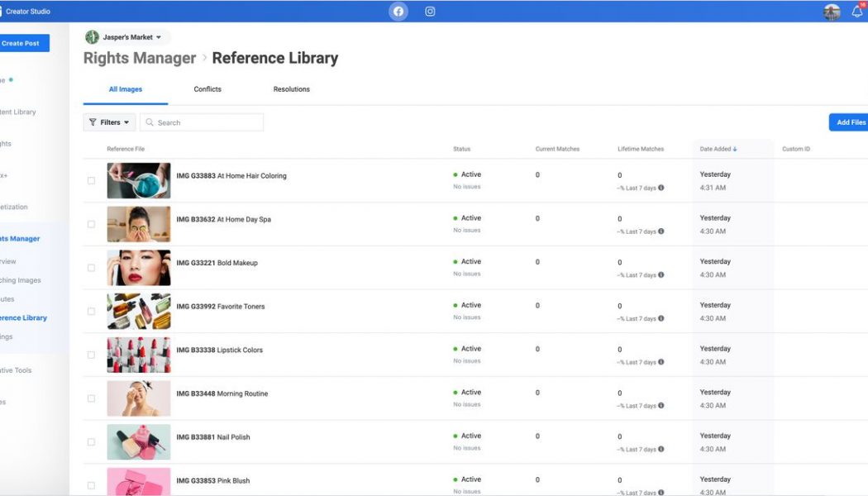Click info icon in Bold Makeup row
The image size is (868, 496).
661,275
